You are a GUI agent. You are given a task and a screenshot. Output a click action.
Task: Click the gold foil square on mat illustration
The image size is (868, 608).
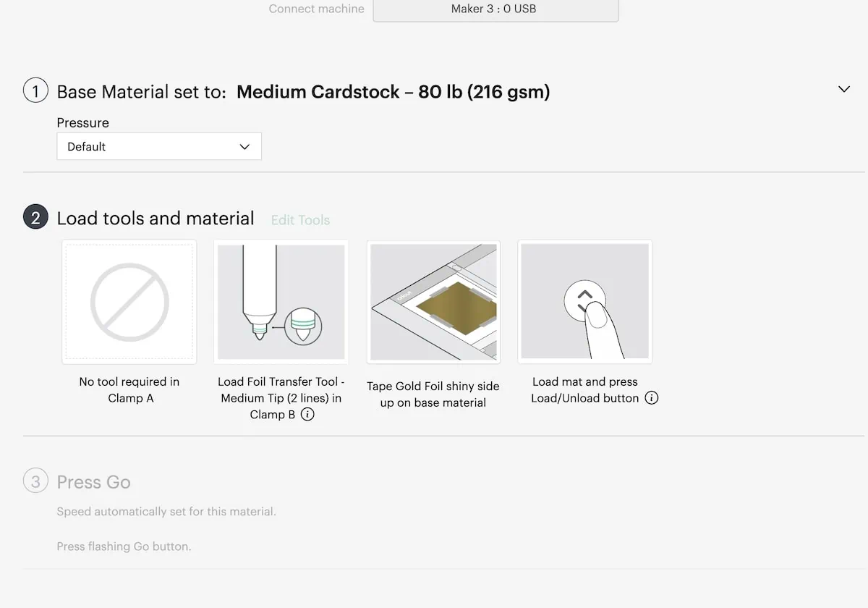tap(456, 305)
